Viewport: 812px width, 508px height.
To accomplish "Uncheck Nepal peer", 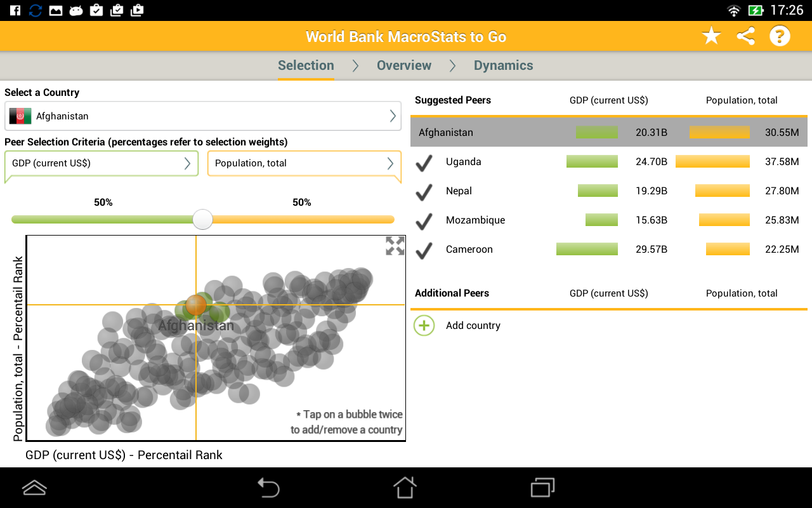I will tap(424, 192).
